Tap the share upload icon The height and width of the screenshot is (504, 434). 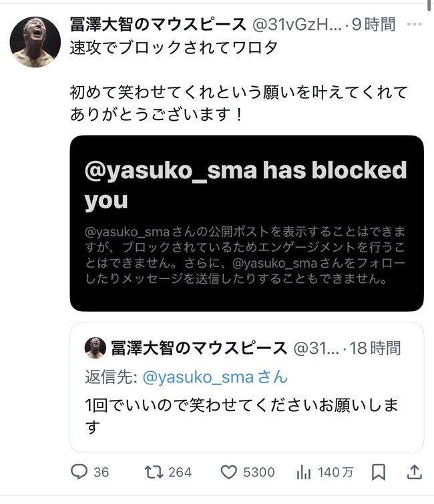tap(414, 472)
